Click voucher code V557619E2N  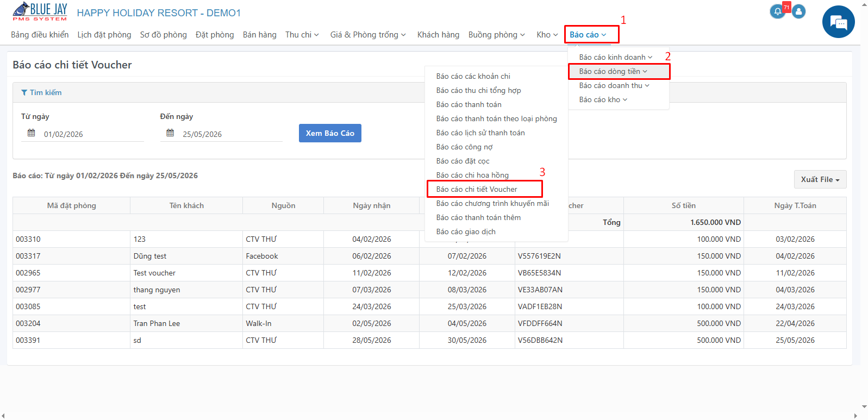539,256
